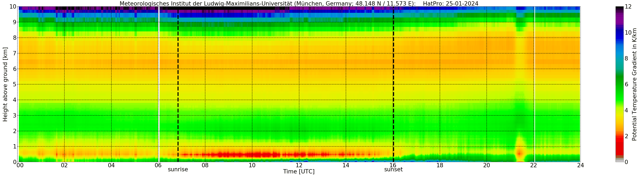The height and width of the screenshot is (176, 644).
Task: Click the time axis tick '18'
Action: (x=440, y=165)
